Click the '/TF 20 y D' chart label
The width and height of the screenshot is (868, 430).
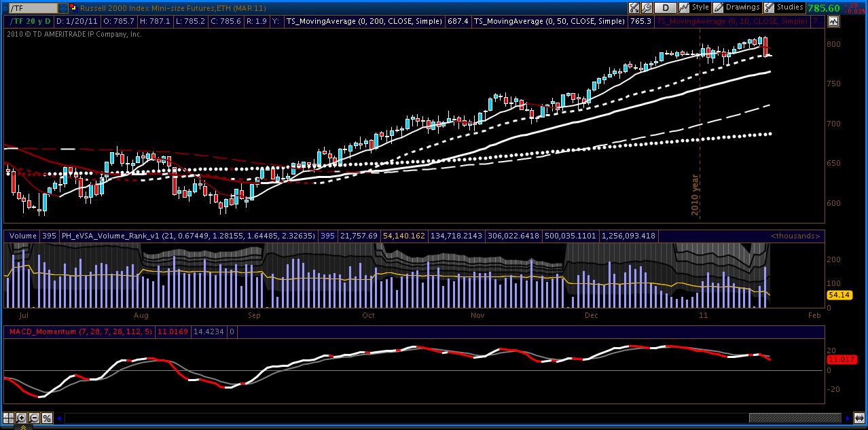pos(30,21)
